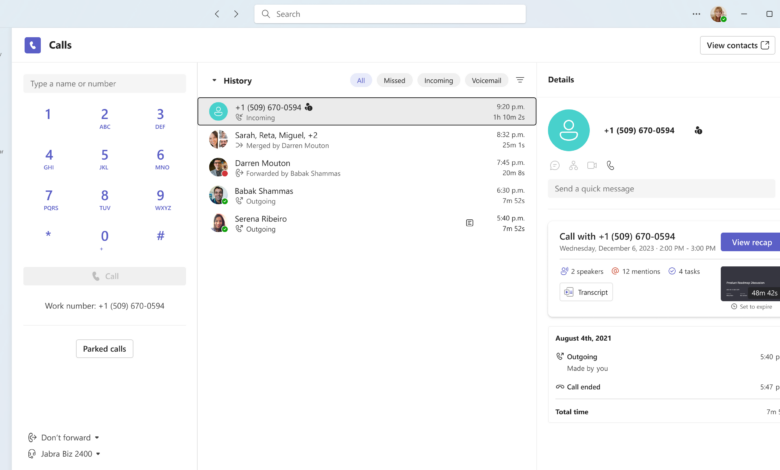Image resolution: width=780 pixels, height=470 pixels.
Task: Select the Darren Mouton forwarded call row
Action: point(367,167)
